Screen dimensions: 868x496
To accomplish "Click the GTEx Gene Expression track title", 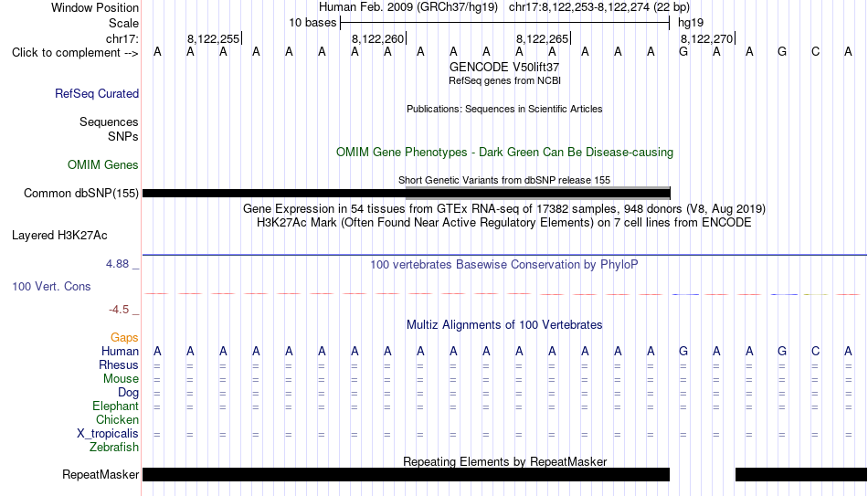I will point(504,208).
